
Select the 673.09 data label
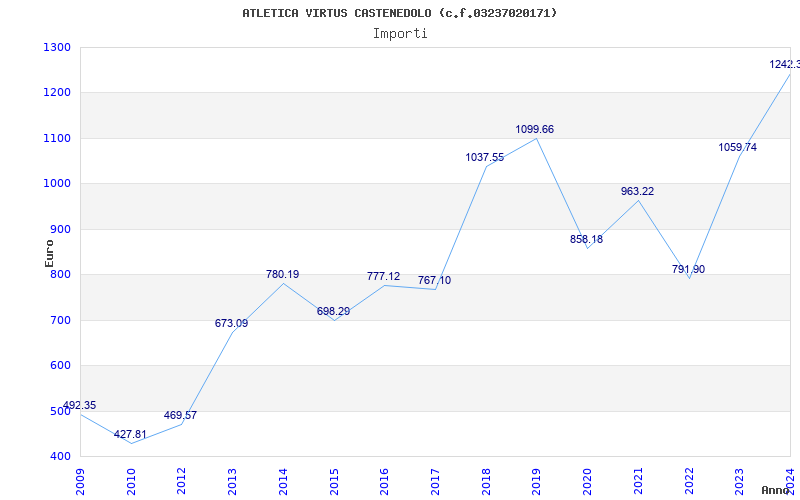pyautogui.click(x=231, y=323)
